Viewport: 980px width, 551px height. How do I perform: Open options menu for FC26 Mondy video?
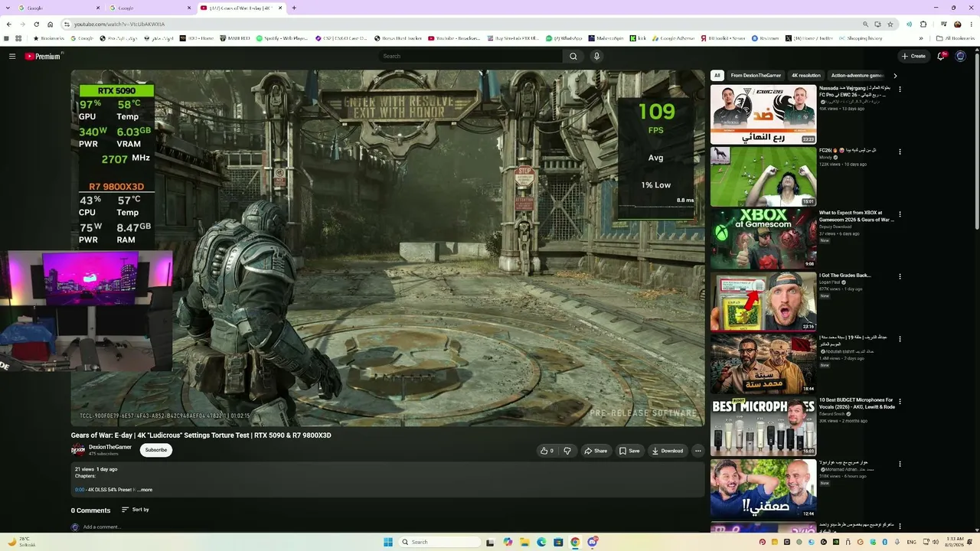tap(900, 152)
